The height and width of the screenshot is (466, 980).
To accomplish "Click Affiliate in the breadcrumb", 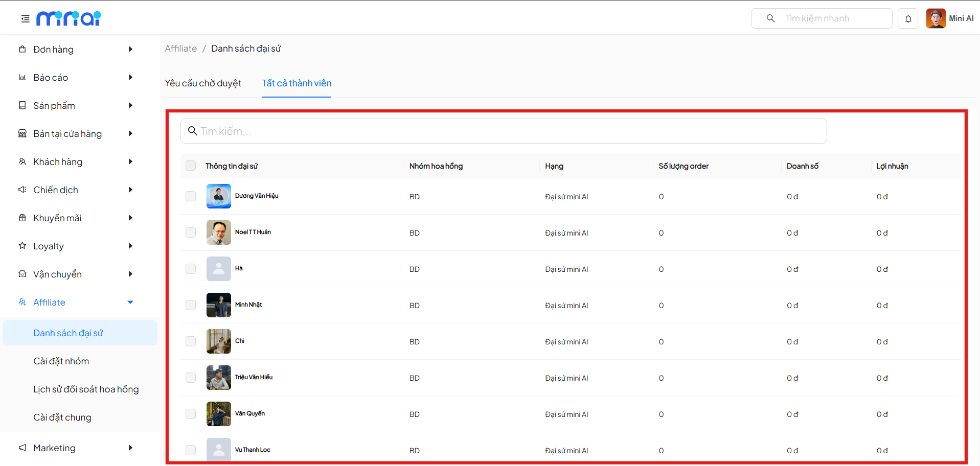I will click(180, 49).
